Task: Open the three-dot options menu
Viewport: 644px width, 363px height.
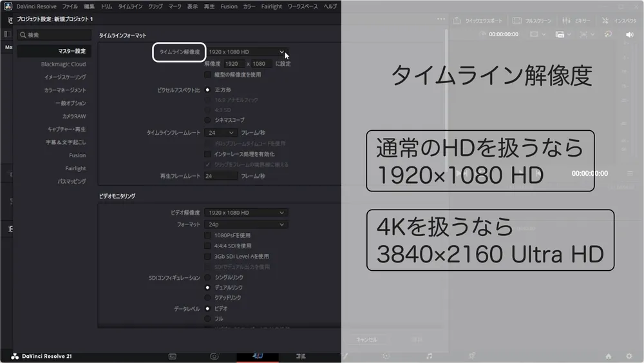Action: pyautogui.click(x=440, y=19)
